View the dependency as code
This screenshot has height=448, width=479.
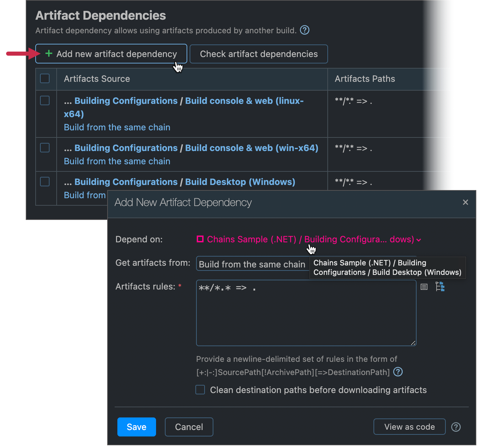pos(409,427)
